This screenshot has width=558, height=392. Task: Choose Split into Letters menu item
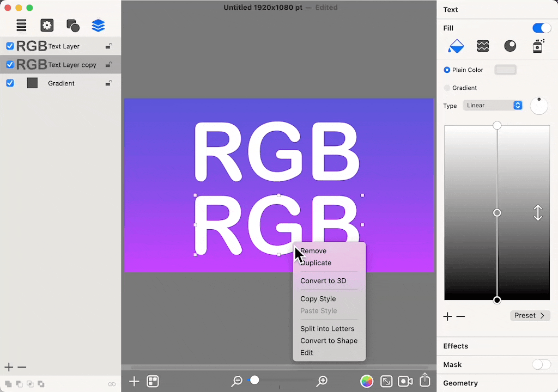tap(327, 329)
